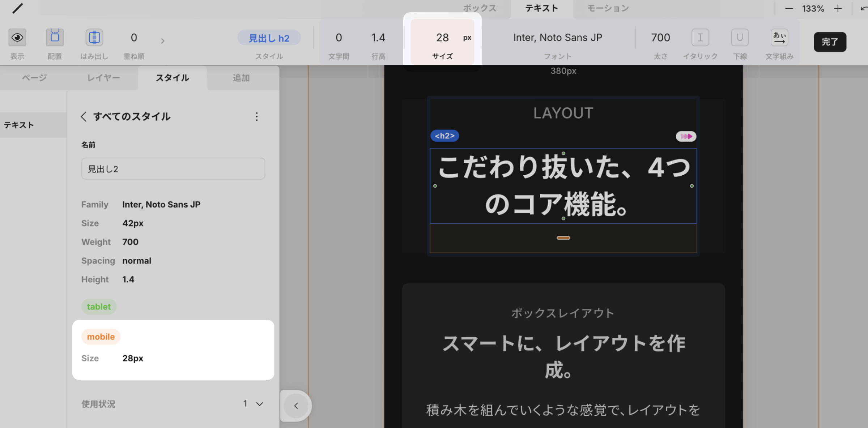Screen dimensions: 868x428
Task: Toggle the 下線 underline button
Action: [x=740, y=38]
